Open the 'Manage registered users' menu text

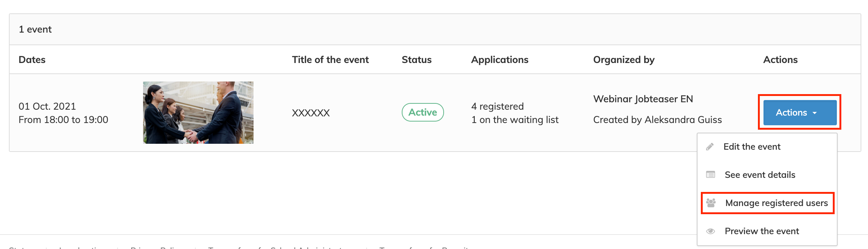[776, 203]
